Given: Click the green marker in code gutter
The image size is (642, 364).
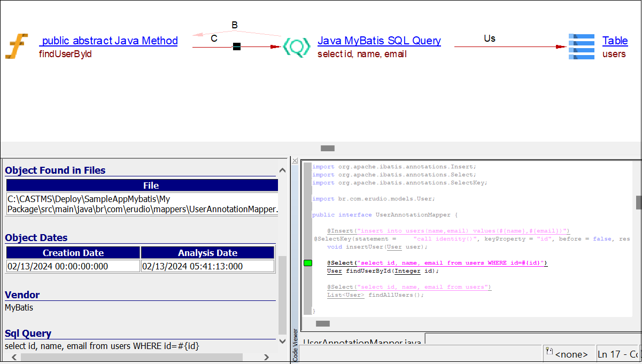Looking at the screenshot, I should click(x=308, y=263).
